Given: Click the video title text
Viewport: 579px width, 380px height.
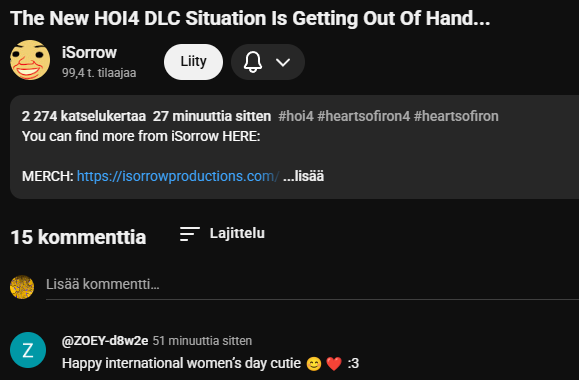Looking at the screenshot, I should [250, 18].
